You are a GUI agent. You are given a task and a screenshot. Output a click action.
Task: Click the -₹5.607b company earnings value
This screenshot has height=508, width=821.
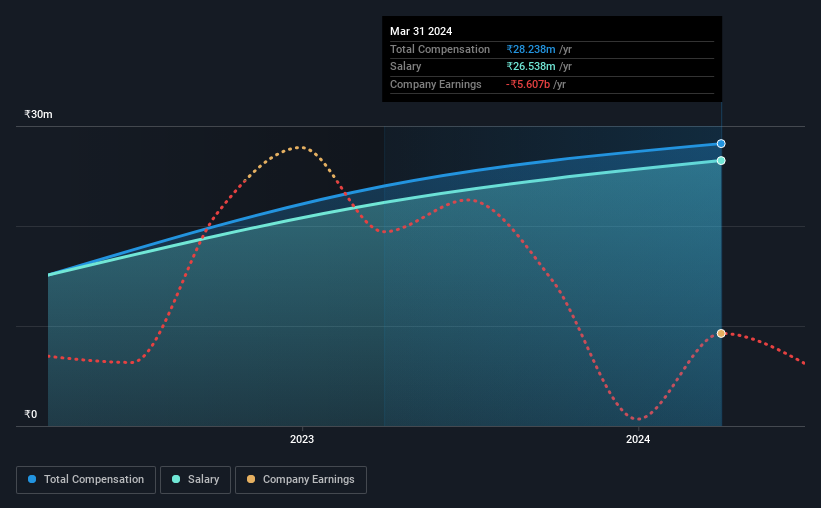point(528,84)
